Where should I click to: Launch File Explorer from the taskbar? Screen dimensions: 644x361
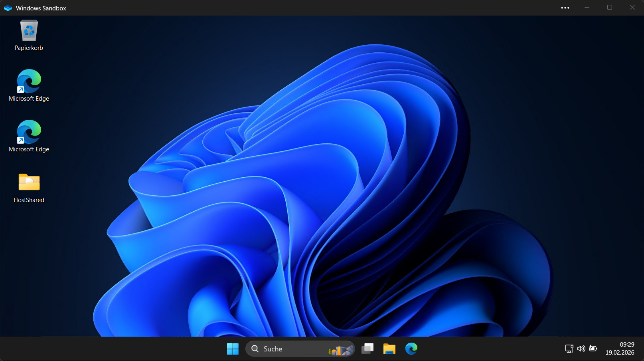click(389, 349)
